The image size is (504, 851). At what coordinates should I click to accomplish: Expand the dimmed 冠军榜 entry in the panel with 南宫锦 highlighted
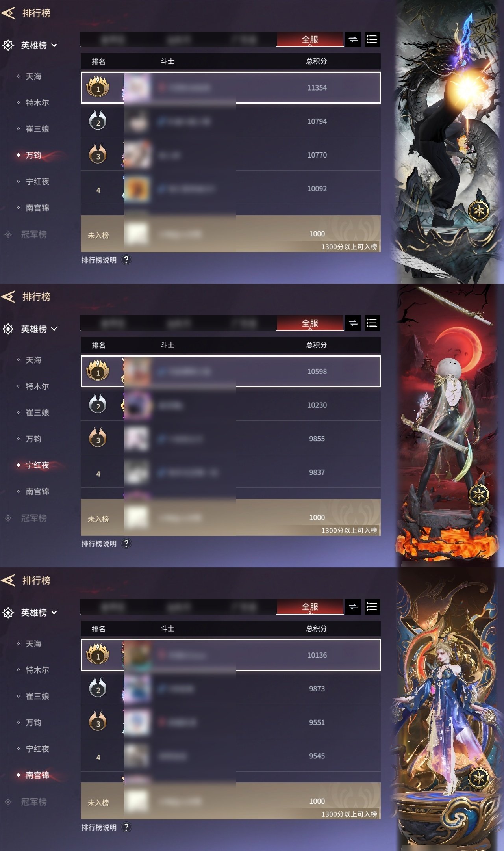click(x=34, y=802)
